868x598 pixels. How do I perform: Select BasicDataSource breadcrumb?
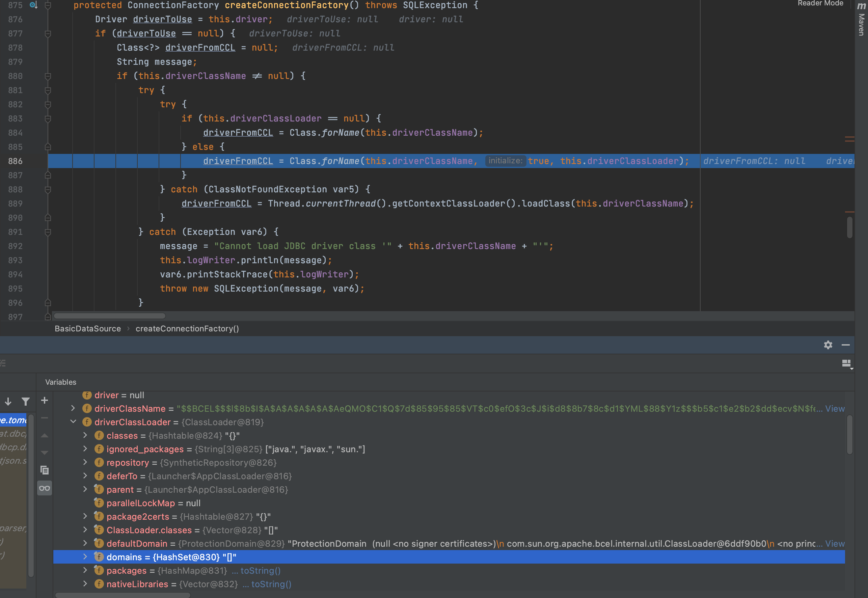tap(88, 329)
